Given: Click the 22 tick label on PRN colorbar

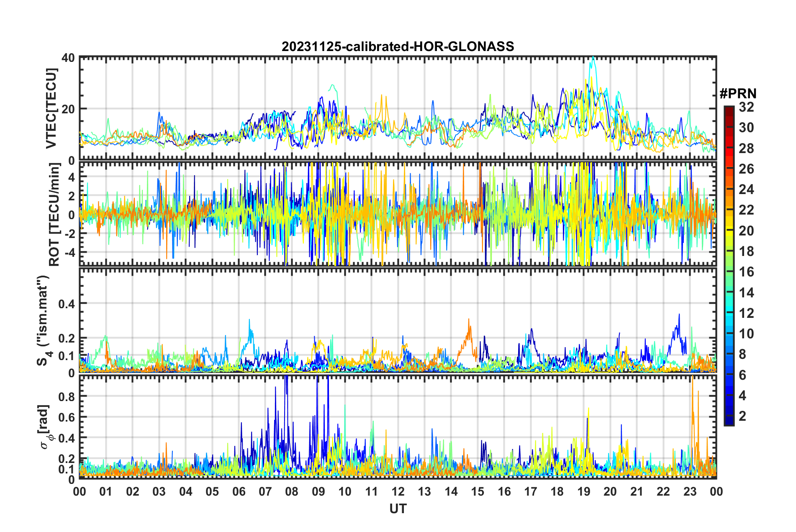Looking at the screenshot, I should click(x=746, y=210).
